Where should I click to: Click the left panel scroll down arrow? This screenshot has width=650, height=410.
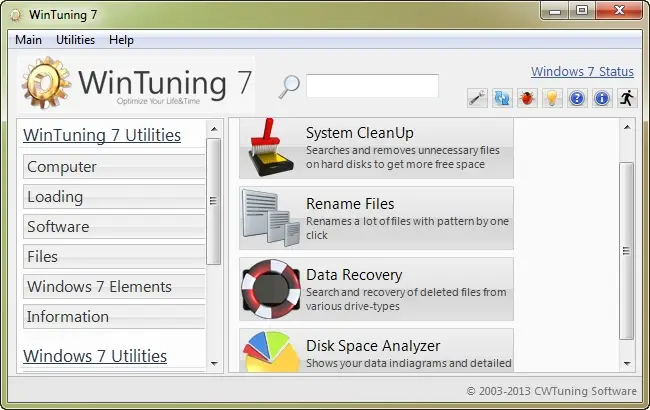pos(214,364)
